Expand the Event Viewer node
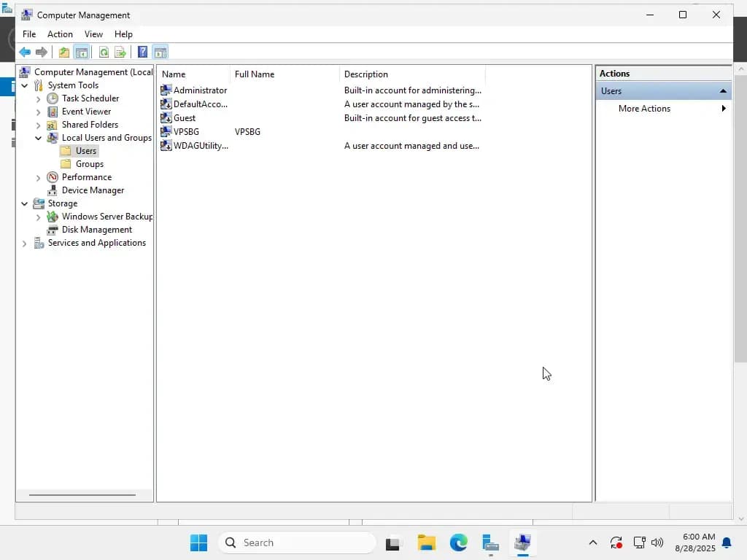This screenshot has width=747, height=560. click(38, 112)
